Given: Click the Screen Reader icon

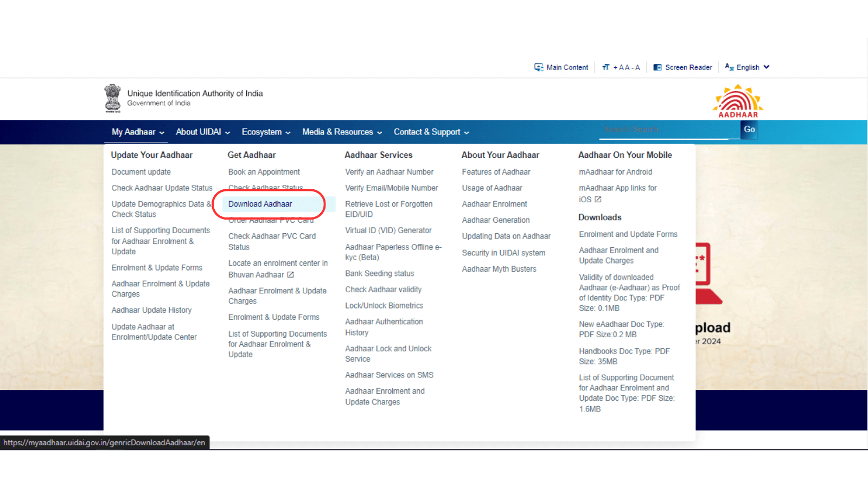Looking at the screenshot, I should pyautogui.click(x=658, y=67).
